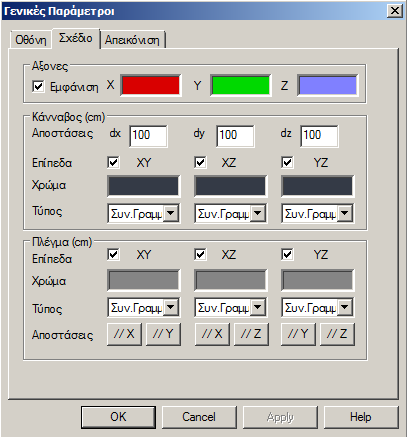Change Πλέγμα XY gray color swatch

pyautogui.click(x=143, y=280)
